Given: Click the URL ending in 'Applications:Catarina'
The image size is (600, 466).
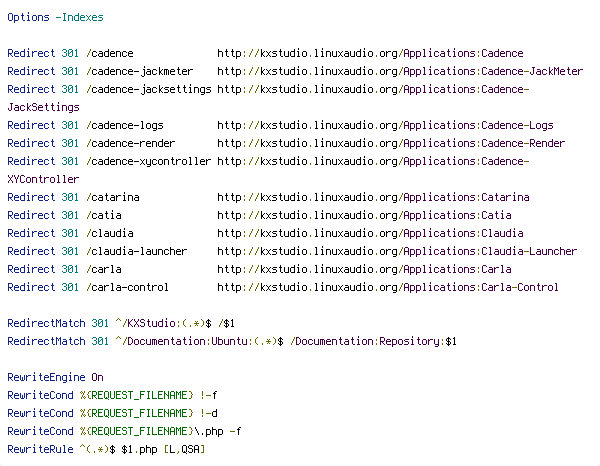Looking at the screenshot, I should pyautogui.click(x=373, y=197).
